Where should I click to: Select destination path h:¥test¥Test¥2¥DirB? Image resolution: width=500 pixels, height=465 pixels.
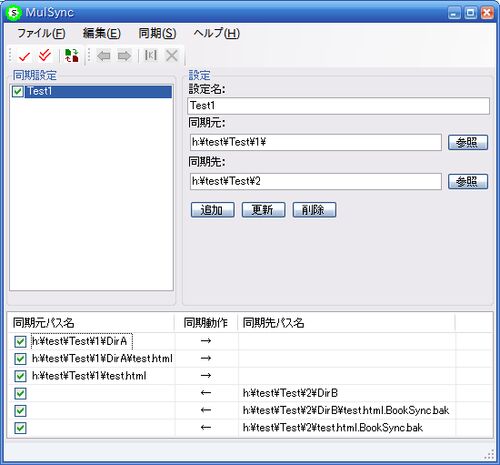coord(290,393)
